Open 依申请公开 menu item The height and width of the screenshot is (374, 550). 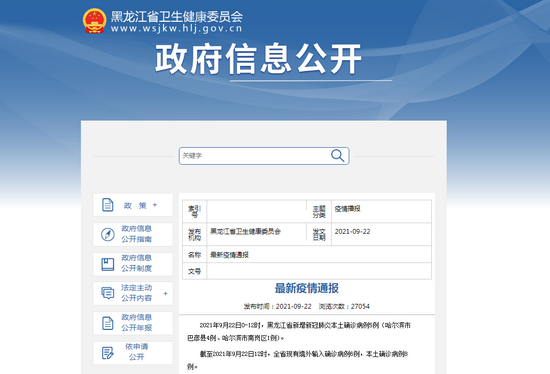pyautogui.click(x=133, y=353)
